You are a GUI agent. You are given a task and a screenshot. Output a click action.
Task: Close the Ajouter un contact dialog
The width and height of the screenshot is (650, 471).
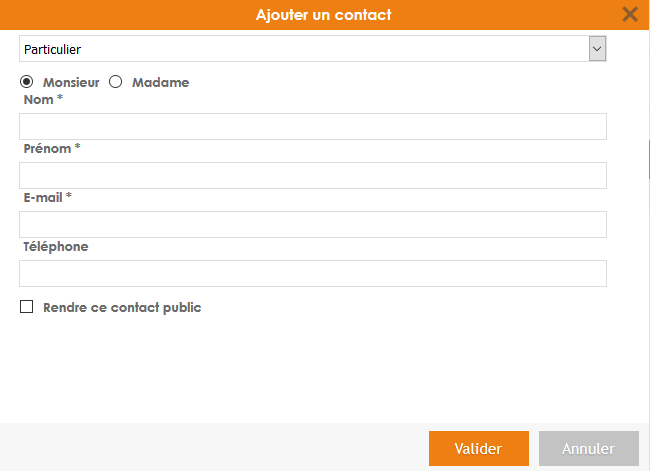pos(630,14)
